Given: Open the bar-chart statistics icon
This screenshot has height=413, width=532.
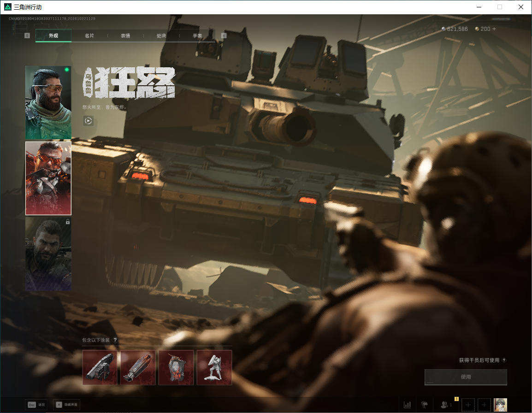Looking at the screenshot, I should [x=407, y=405].
